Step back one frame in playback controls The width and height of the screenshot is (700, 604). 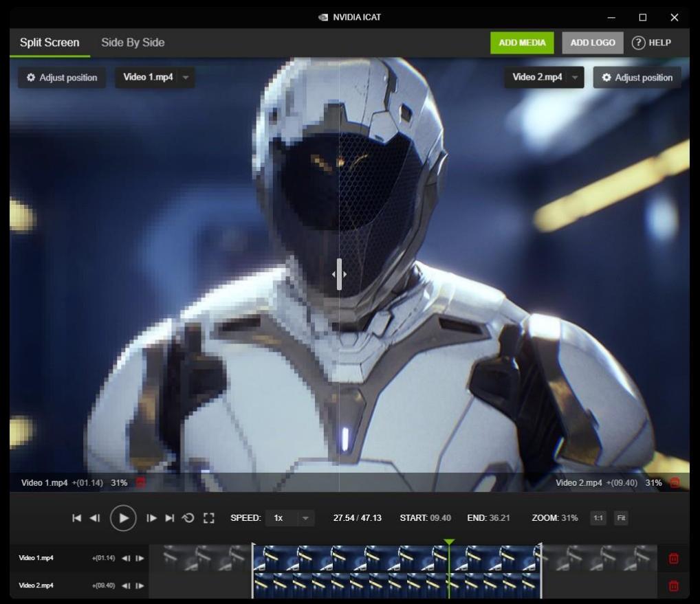pyautogui.click(x=95, y=518)
